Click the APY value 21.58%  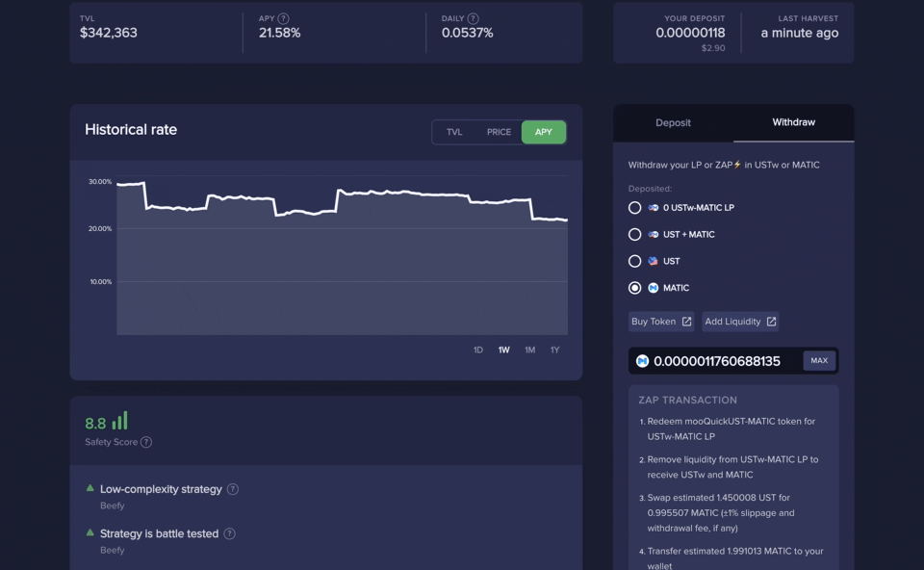point(279,33)
